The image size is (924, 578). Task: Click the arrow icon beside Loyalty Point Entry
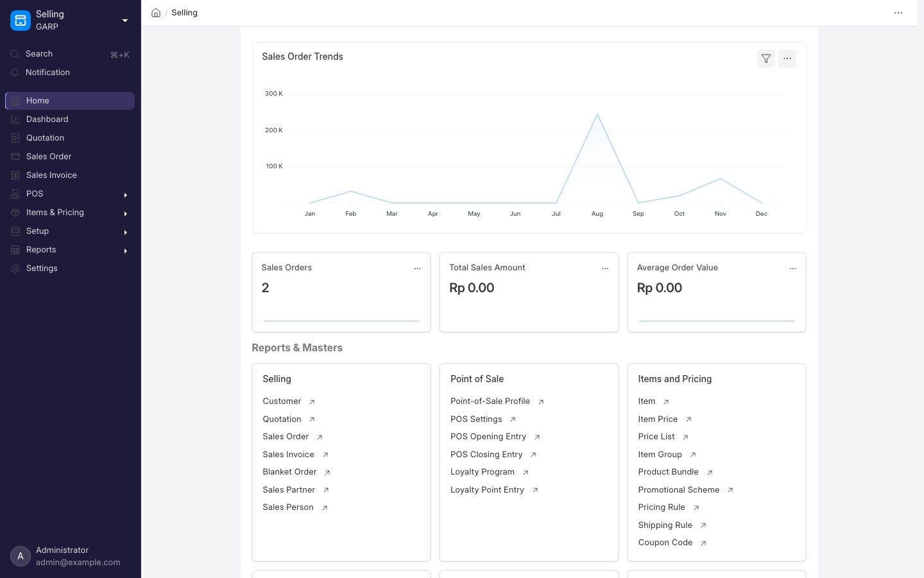(535, 490)
